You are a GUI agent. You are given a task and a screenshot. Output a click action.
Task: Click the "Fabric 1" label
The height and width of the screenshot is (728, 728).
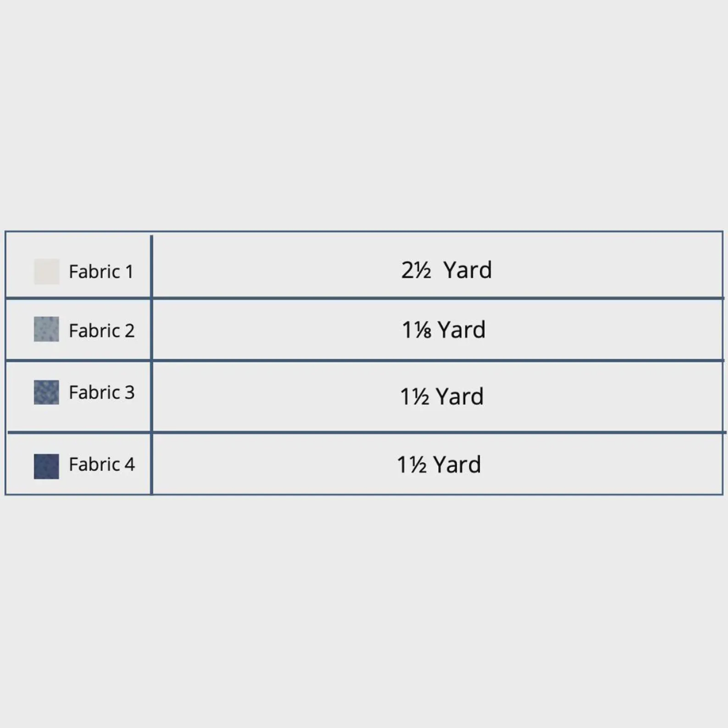pos(101,272)
